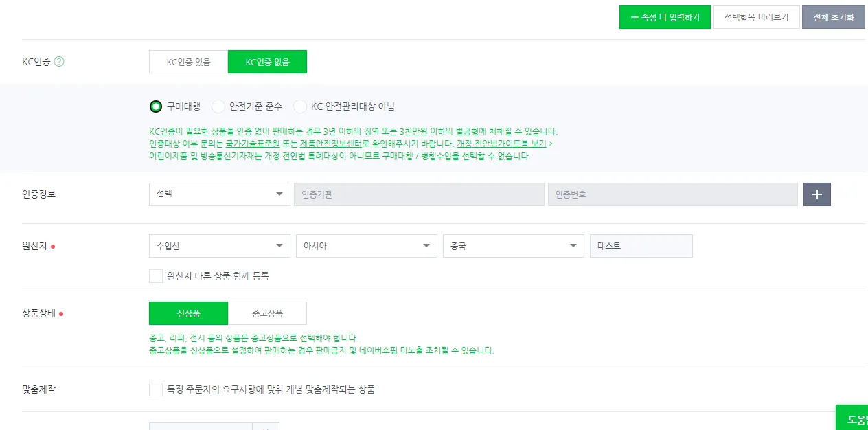Open the 중국 country dropdown
The width and height of the screenshot is (868, 430).
coord(513,246)
